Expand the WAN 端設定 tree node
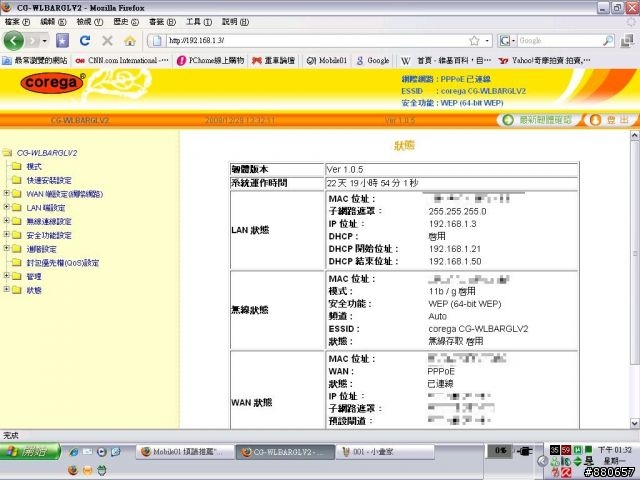The image size is (640, 480). [x=6, y=193]
